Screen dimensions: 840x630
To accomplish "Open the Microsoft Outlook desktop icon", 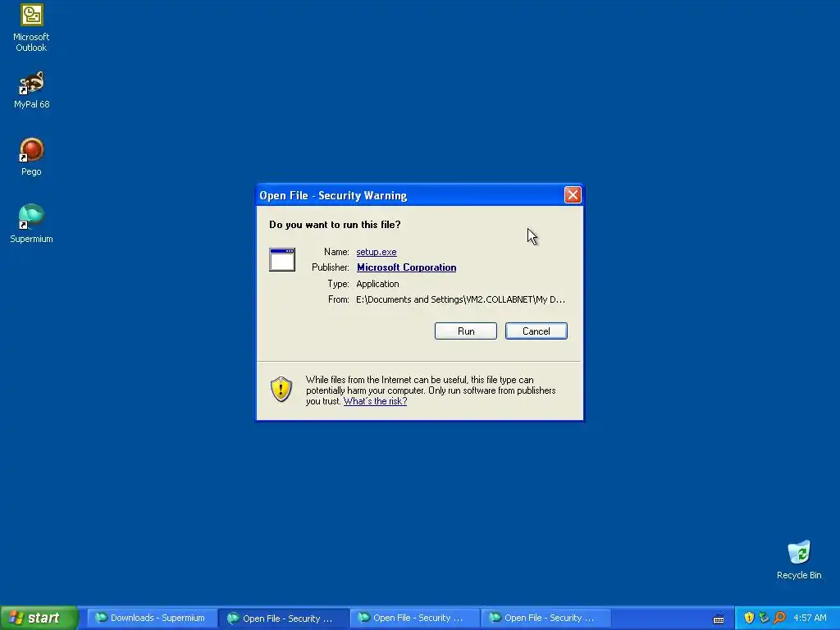I will [31, 28].
